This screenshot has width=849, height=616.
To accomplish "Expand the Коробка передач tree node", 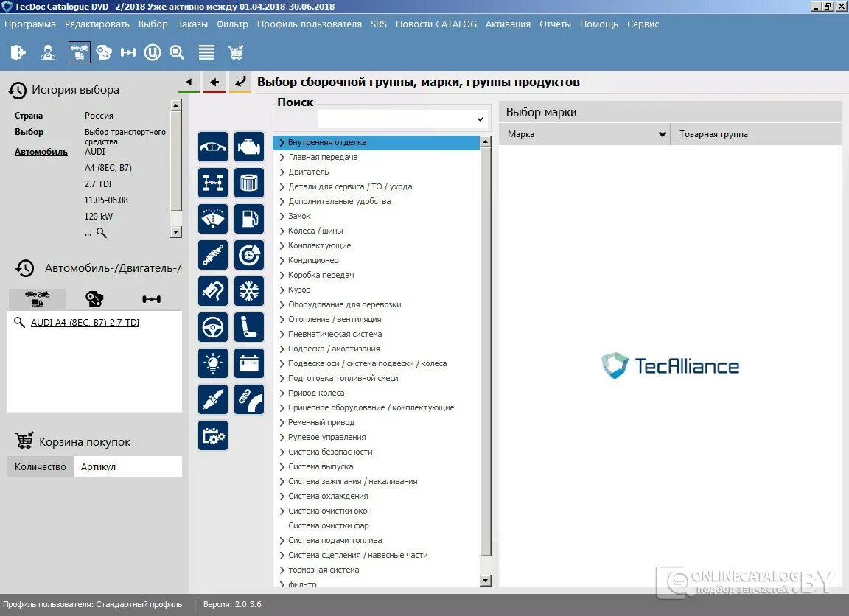I will [x=282, y=275].
